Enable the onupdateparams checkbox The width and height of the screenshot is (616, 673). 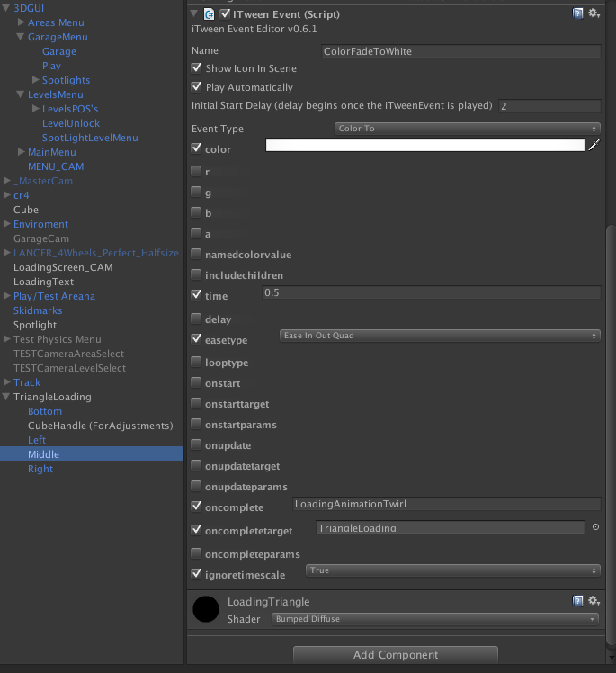coord(196,486)
